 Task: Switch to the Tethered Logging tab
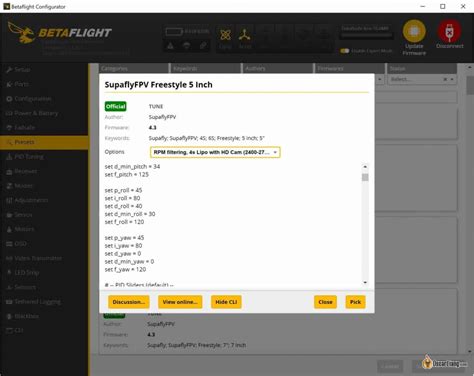tap(44, 302)
